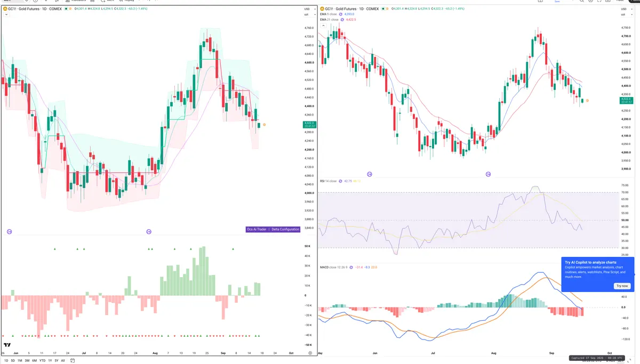Viewport: 640px width, 364px height.
Task: Select 5Y time range
Action: (x=57, y=361)
